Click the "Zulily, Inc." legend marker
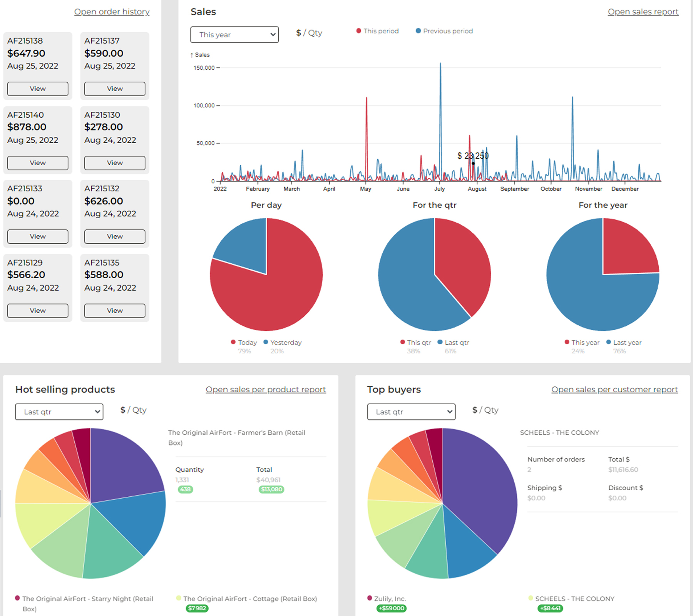 pyautogui.click(x=370, y=599)
